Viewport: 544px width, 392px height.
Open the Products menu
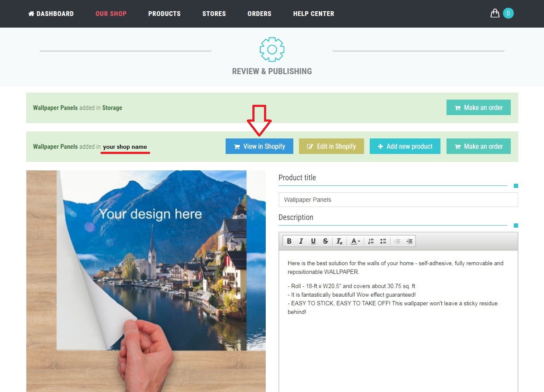164,14
